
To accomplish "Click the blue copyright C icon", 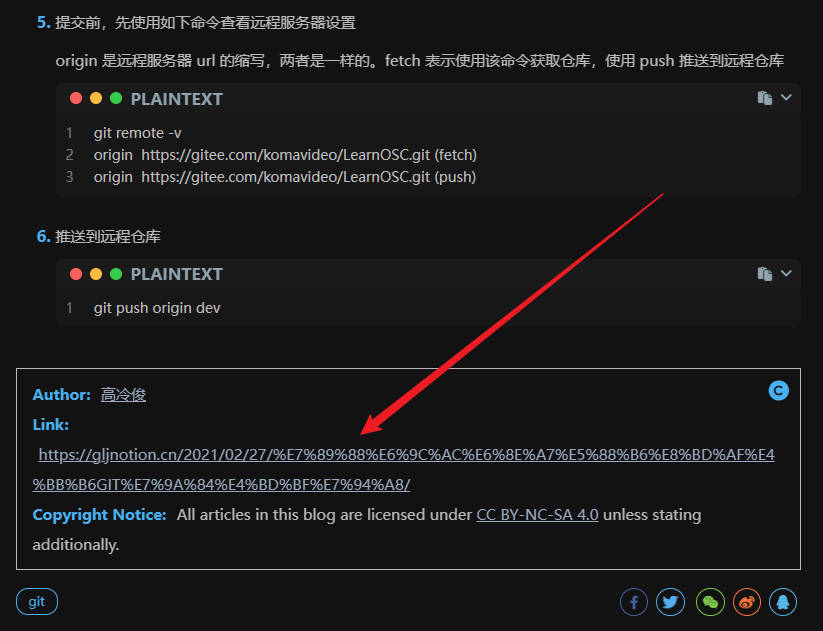I will coord(778,391).
